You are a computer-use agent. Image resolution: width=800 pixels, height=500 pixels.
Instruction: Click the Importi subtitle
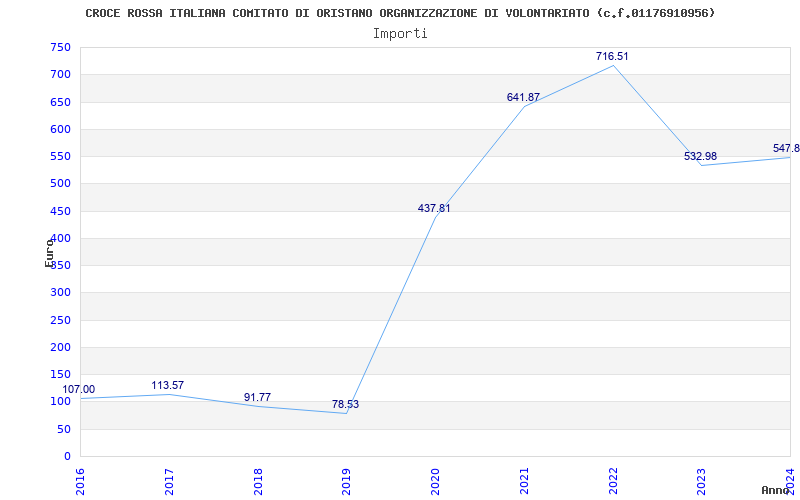coord(400,34)
